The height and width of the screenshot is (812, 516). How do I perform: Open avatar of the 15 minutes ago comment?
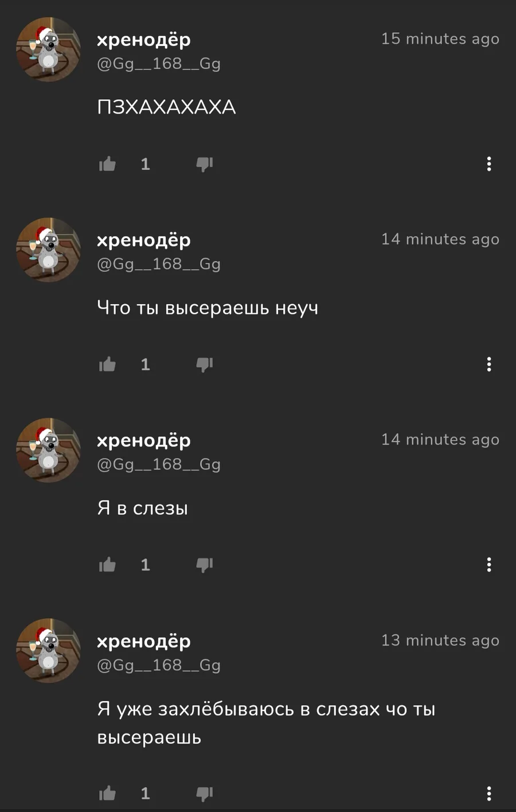coord(48,49)
